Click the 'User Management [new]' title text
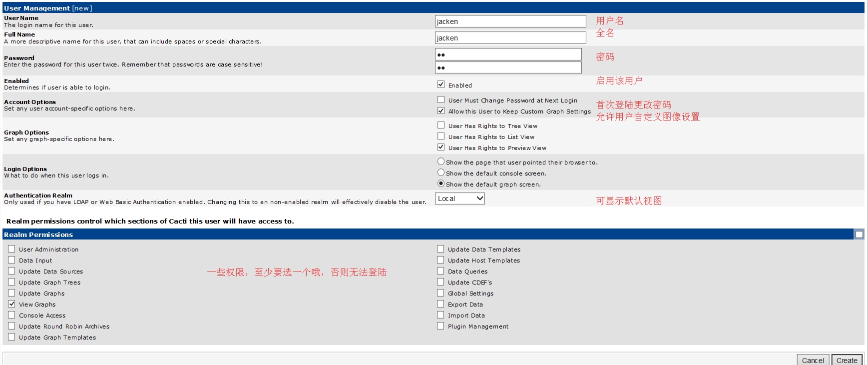Screen dimensions: 868x365 (48, 8)
